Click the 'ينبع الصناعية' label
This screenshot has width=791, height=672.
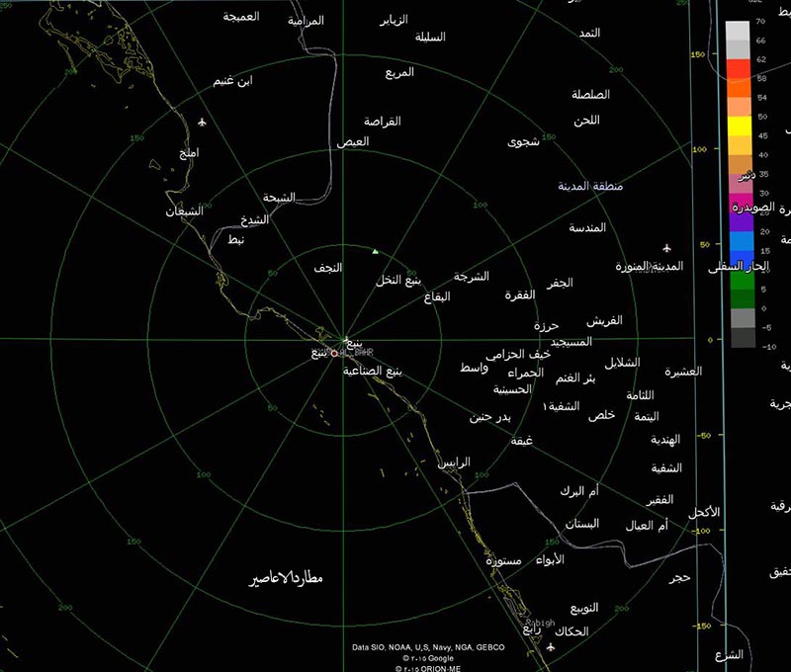click(x=373, y=372)
